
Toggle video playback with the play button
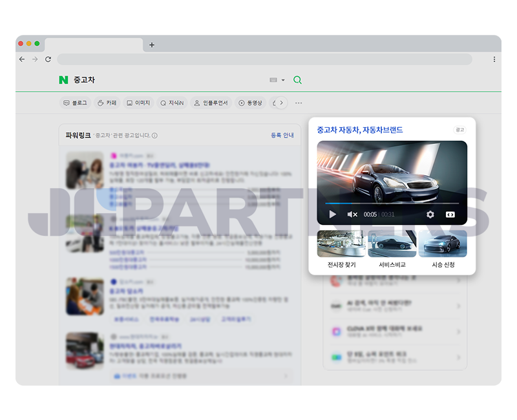332,214
